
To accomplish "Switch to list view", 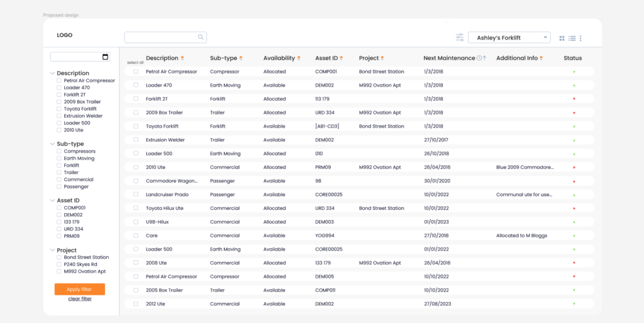I will tap(572, 38).
